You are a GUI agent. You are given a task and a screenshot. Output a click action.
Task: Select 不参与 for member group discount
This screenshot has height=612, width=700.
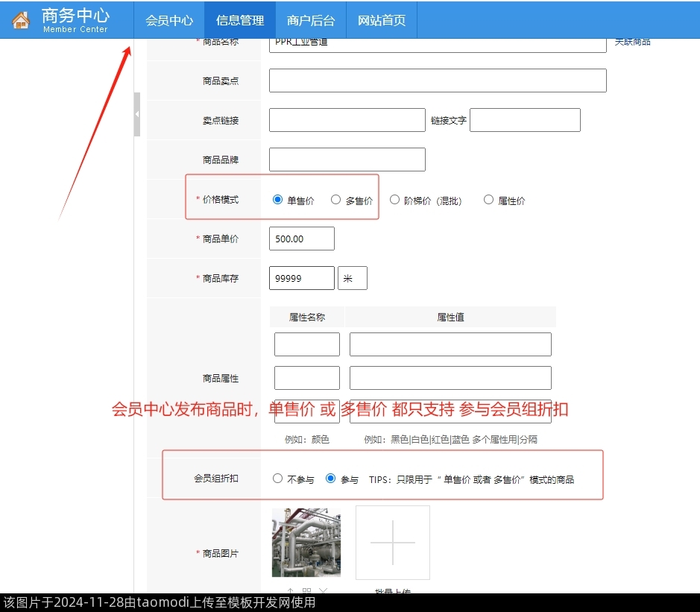278,479
